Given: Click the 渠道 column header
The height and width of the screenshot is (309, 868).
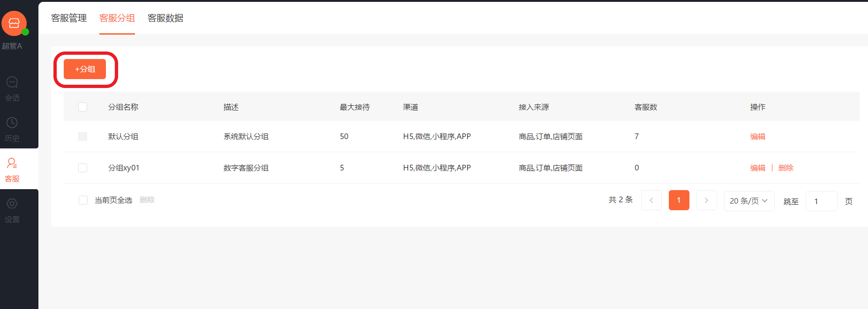Looking at the screenshot, I should coord(411,107).
